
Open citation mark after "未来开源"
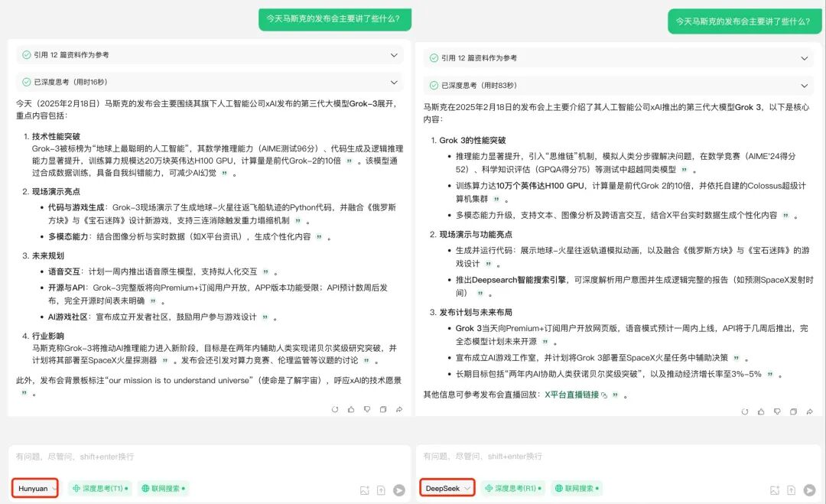tap(545, 342)
